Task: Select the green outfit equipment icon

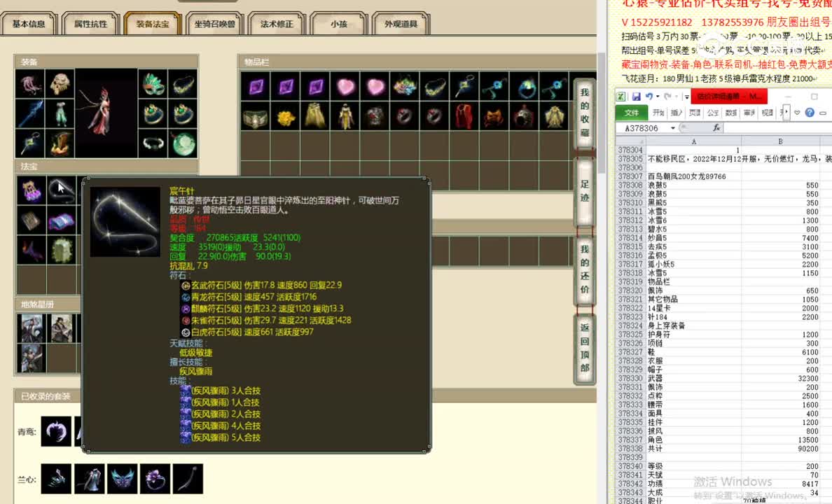Action: point(60,113)
